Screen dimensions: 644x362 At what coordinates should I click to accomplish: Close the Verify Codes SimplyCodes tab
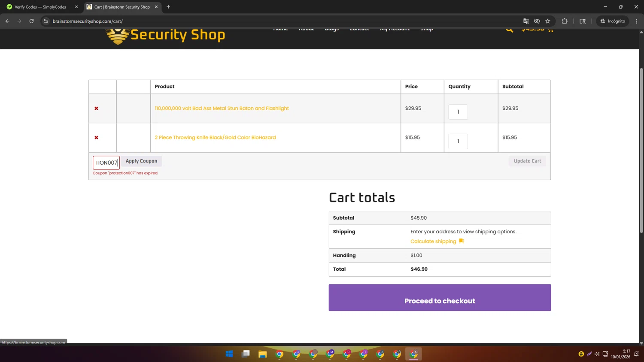76,7
